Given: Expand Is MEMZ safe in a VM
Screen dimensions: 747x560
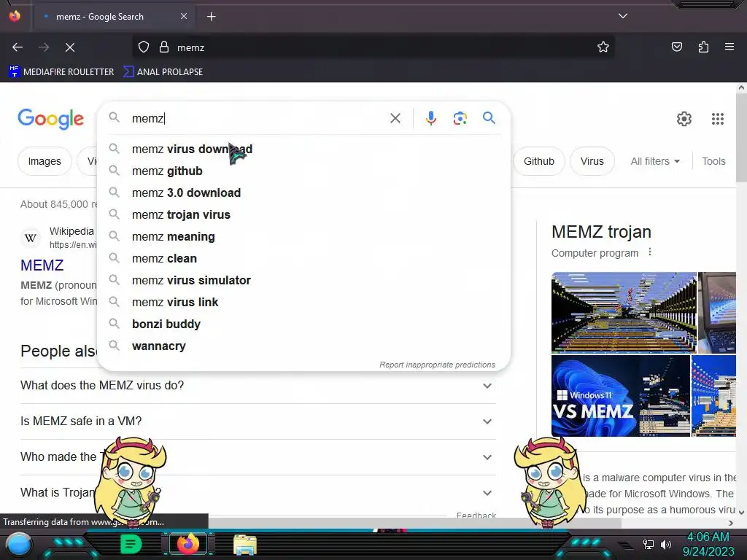Looking at the screenshot, I should click(x=258, y=421).
